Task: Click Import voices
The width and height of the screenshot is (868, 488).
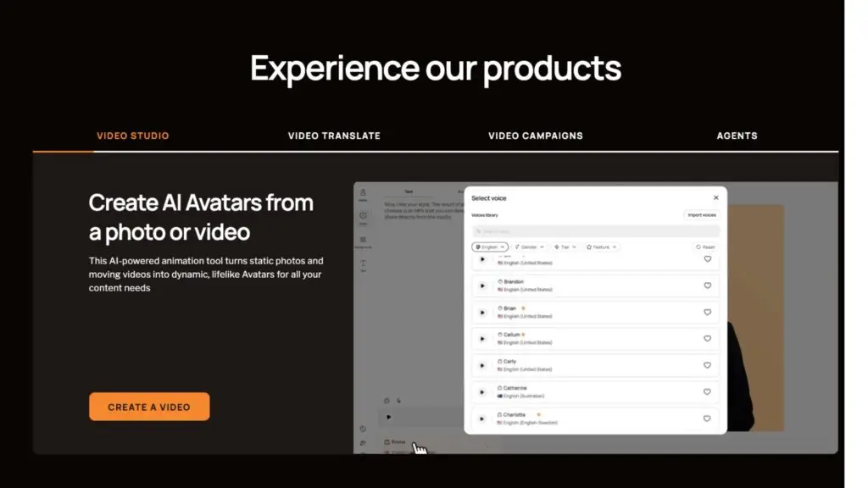Action: 701,214
